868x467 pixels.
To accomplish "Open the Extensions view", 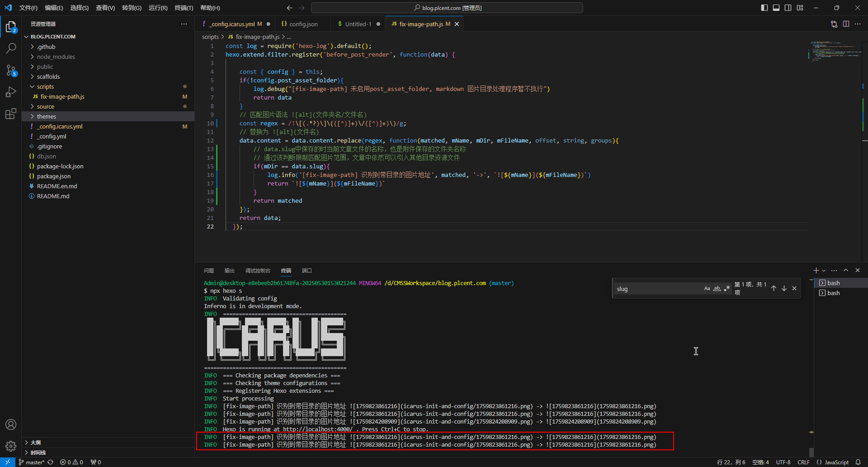I will pos(11,114).
